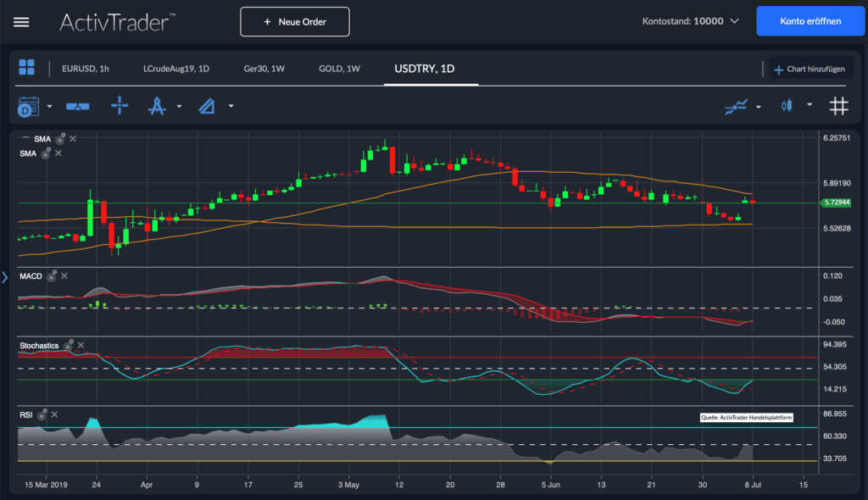The height and width of the screenshot is (500, 868).
Task: Click the 5.72944 current price label
Action: click(836, 203)
